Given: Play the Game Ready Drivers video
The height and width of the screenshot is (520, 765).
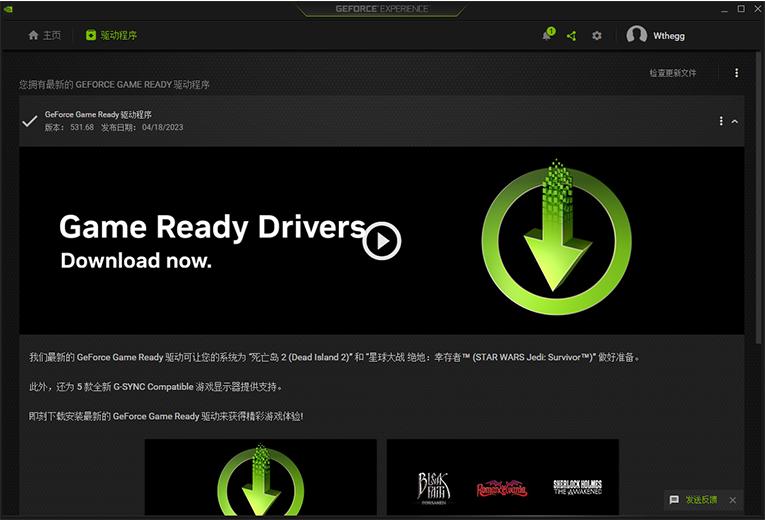Looking at the screenshot, I should pyautogui.click(x=382, y=240).
